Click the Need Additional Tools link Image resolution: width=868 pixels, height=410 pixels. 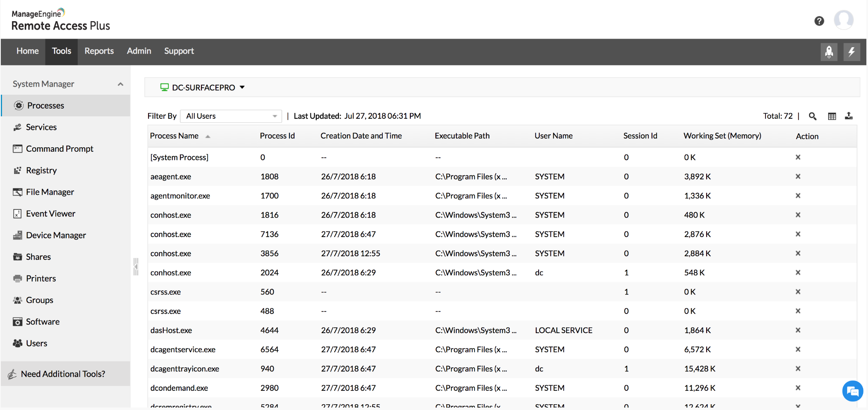point(63,374)
